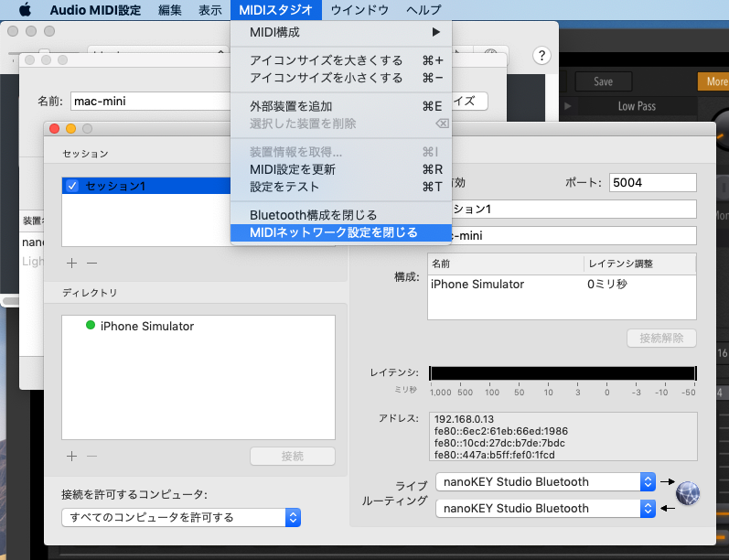Select iPhone Simulator in 構成 table
Screen dimensions: 729x560
pos(477,285)
